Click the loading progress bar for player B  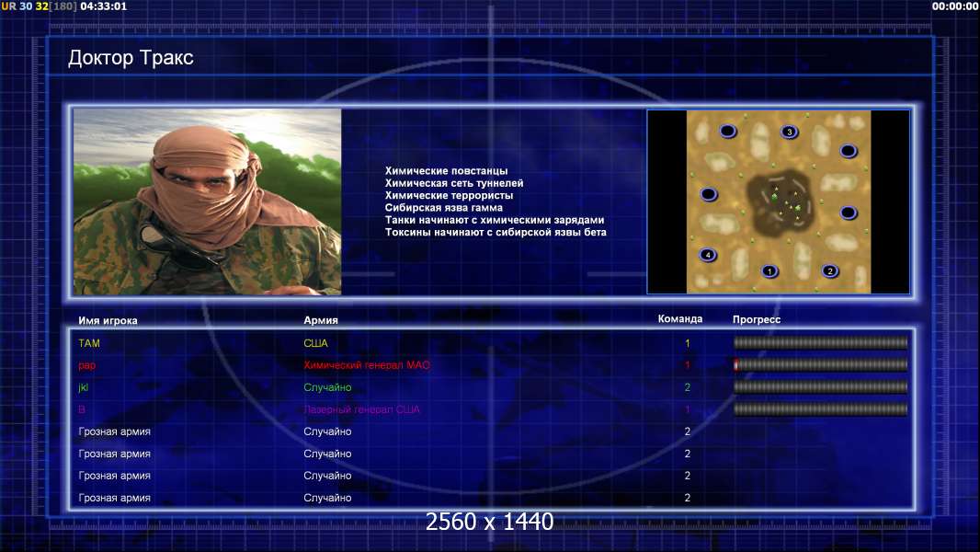point(821,409)
